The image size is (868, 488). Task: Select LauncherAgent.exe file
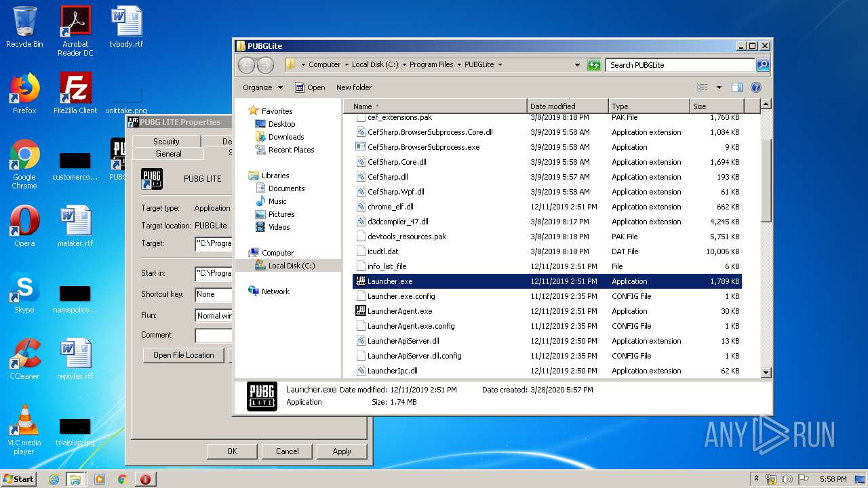[399, 311]
